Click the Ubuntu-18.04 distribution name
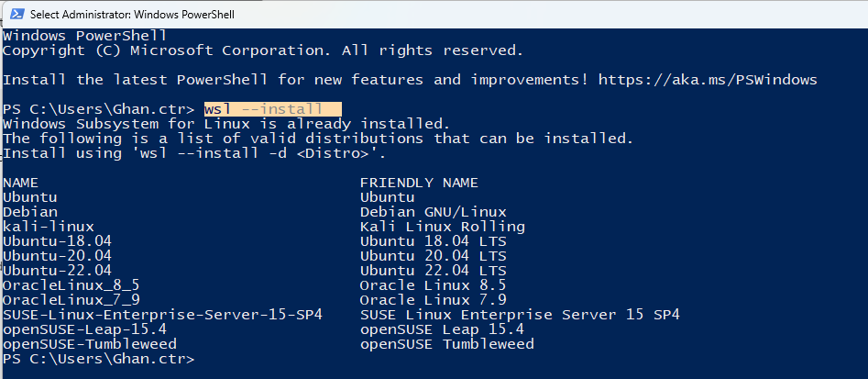The height and width of the screenshot is (379, 868). coord(57,241)
